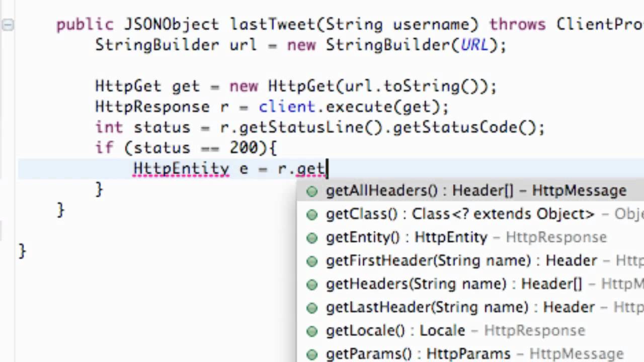Click 'r.get' at the text cursor

coord(301,168)
